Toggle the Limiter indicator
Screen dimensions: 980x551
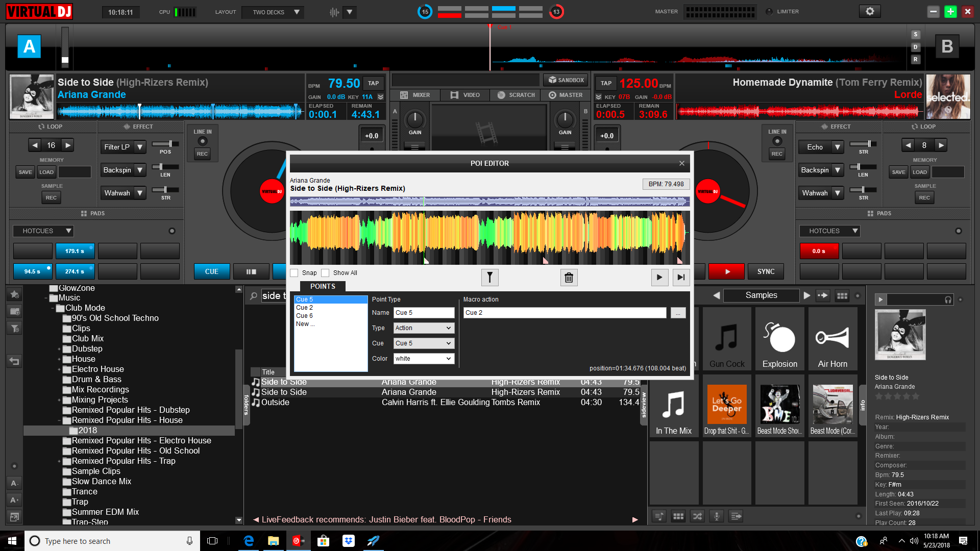coord(769,11)
